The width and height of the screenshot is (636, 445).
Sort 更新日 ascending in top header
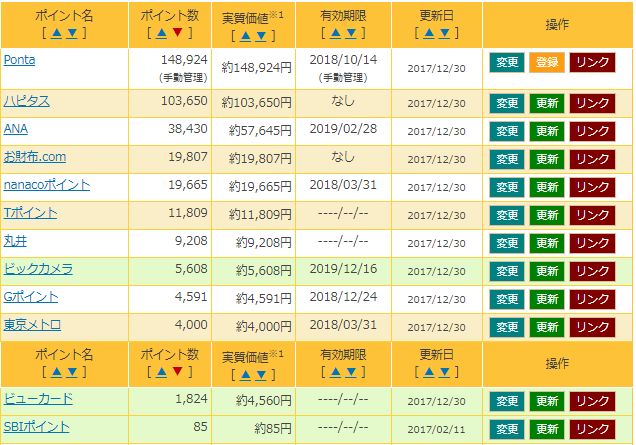click(429, 33)
